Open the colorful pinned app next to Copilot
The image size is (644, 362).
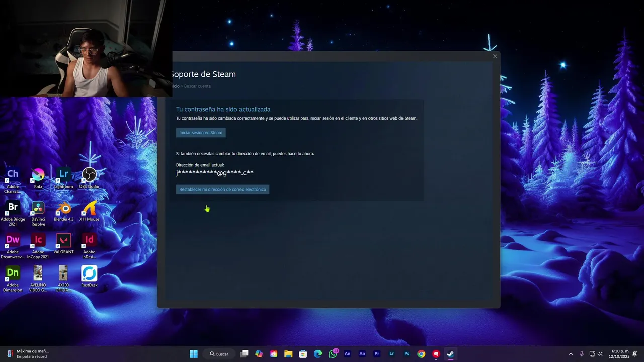click(273, 354)
